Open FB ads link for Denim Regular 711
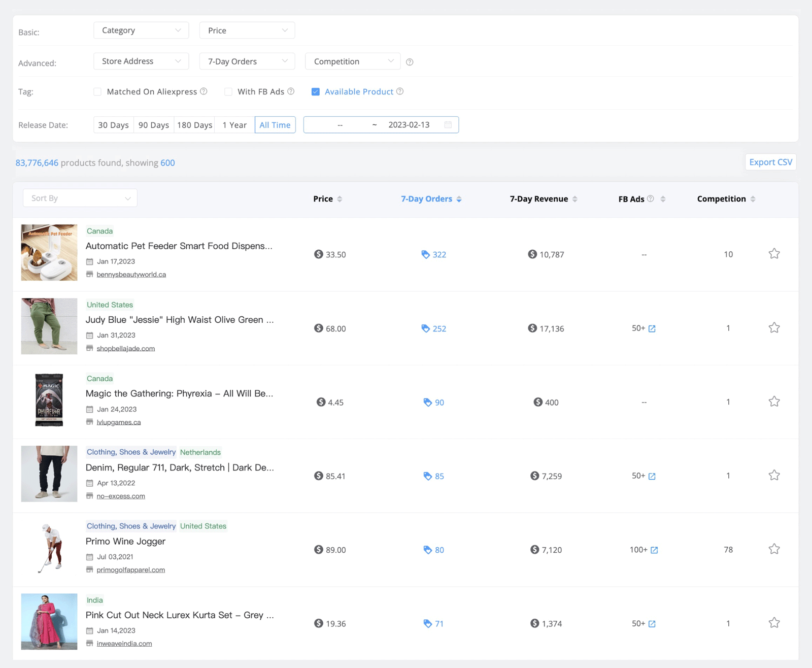Viewport: 812px width, 668px height. coord(652,476)
